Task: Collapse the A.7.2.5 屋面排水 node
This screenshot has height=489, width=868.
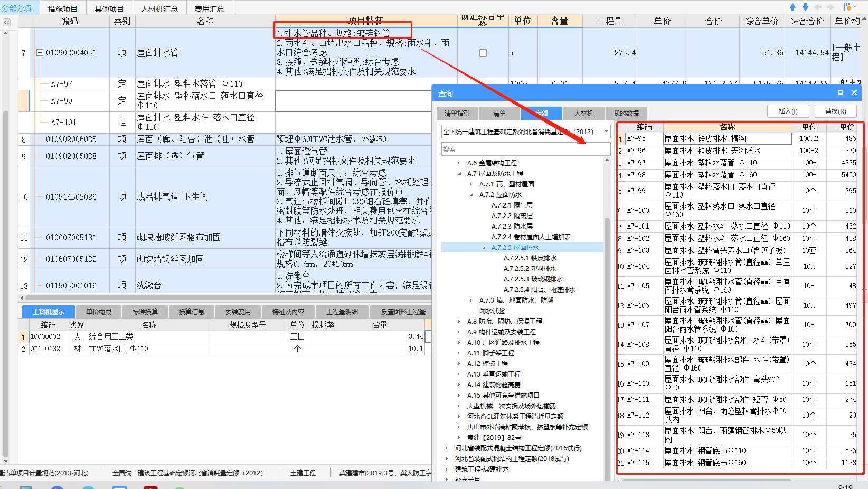Action: click(484, 248)
